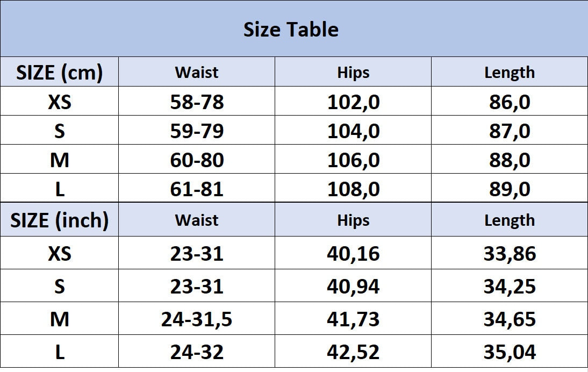Select the 59-79 waist cell
The image size is (588, 372).
click(x=197, y=131)
